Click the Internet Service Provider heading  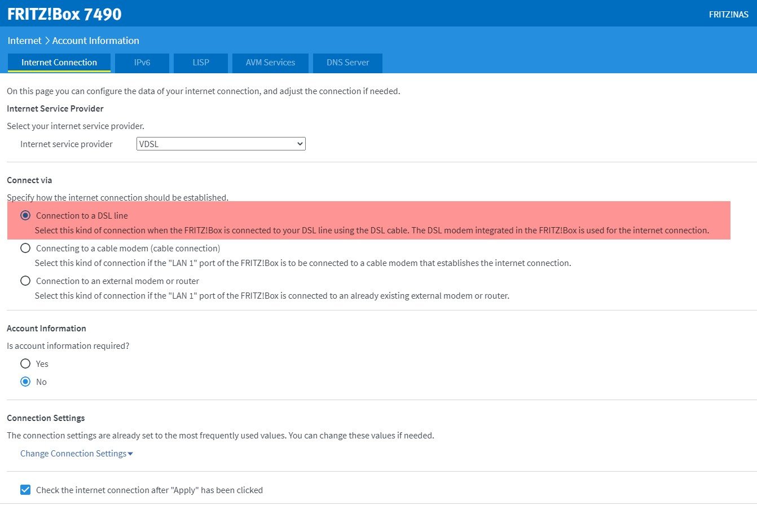55,108
